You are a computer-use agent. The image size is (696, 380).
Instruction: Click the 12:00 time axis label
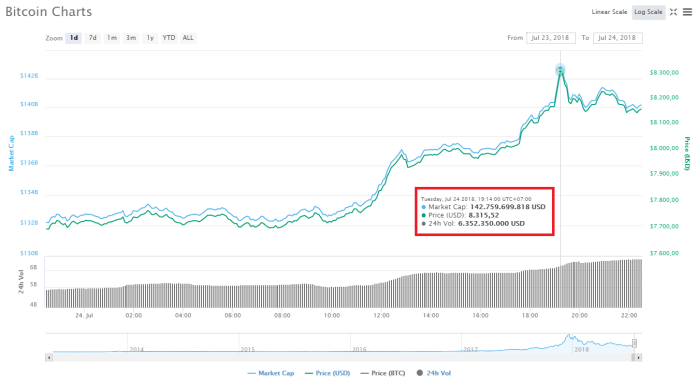point(381,315)
